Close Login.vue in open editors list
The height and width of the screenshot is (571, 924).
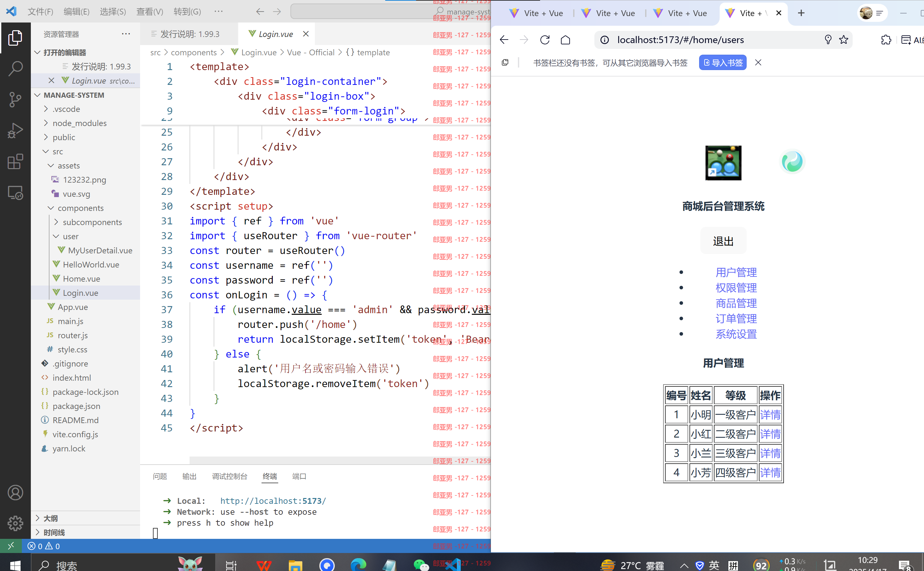click(52, 80)
